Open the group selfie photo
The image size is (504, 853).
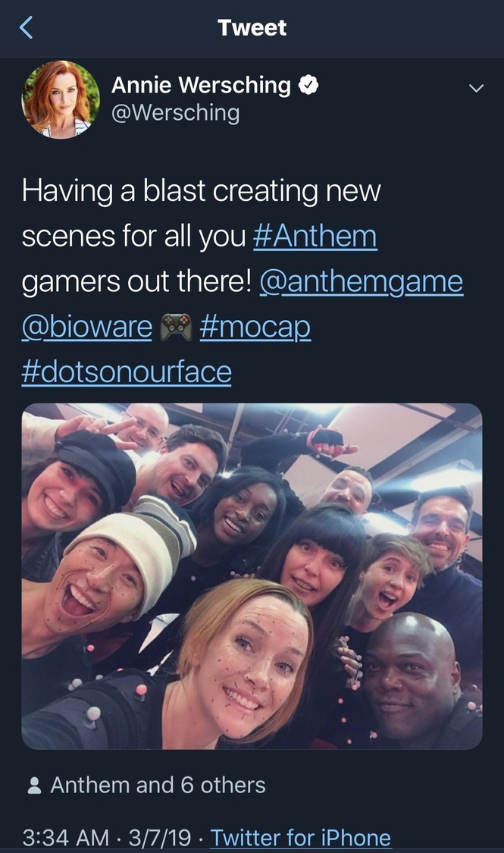pyautogui.click(x=252, y=576)
